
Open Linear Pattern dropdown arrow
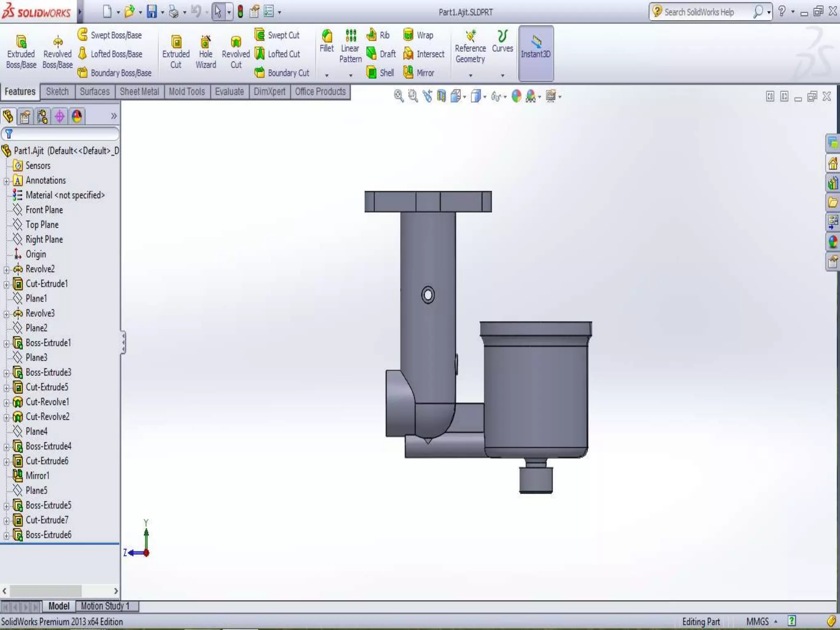351,75
